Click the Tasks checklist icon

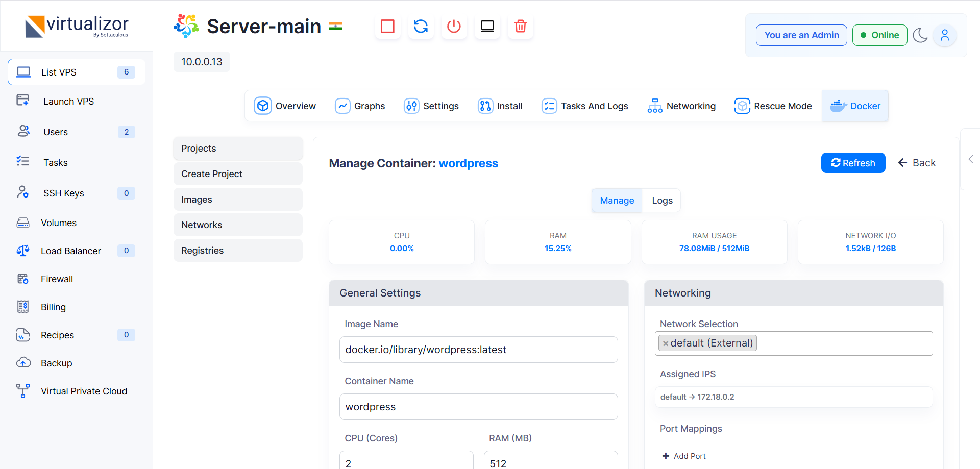click(23, 161)
